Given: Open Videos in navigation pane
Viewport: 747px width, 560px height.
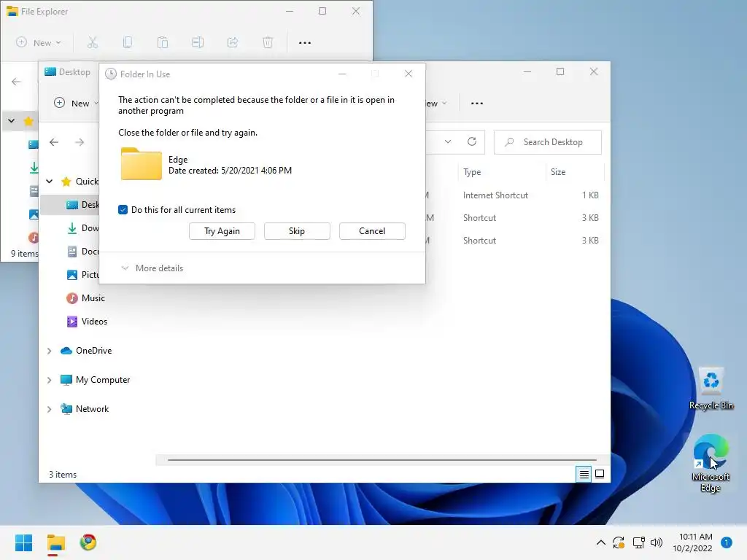Looking at the screenshot, I should point(88,322).
